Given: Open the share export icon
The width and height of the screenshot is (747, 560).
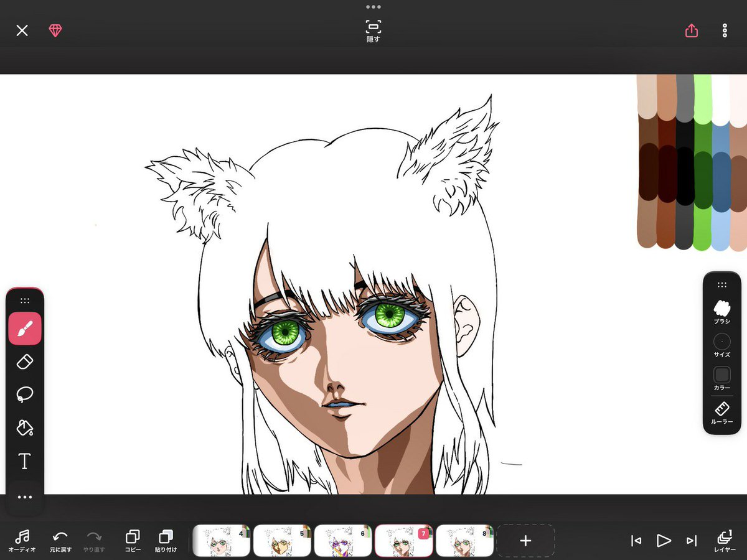Looking at the screenshot, I should [692, 30].
